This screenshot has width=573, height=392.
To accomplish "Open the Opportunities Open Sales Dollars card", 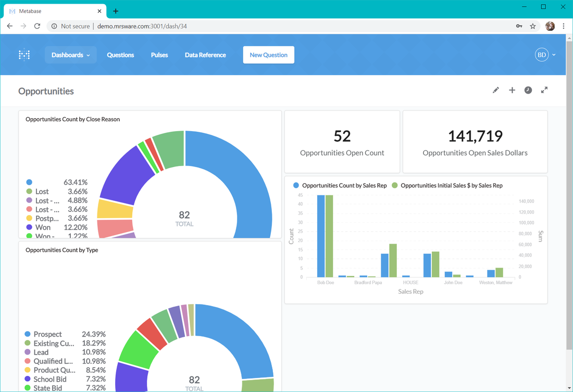I will coord(475,142).
